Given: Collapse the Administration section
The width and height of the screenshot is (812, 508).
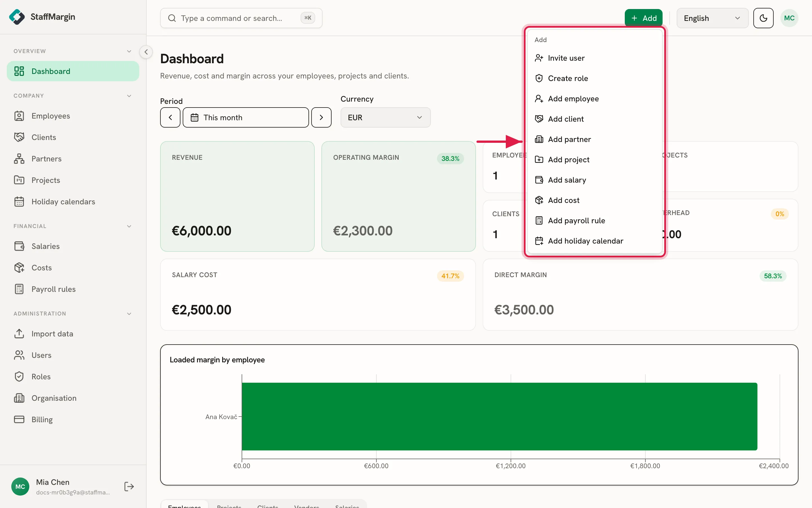Looking at the screenshot, I should pos(129,314).
